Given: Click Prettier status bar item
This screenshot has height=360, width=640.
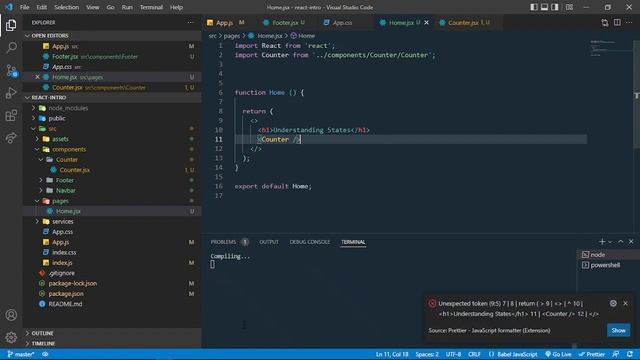Looking at the screenshot, I should coord(591,354).
